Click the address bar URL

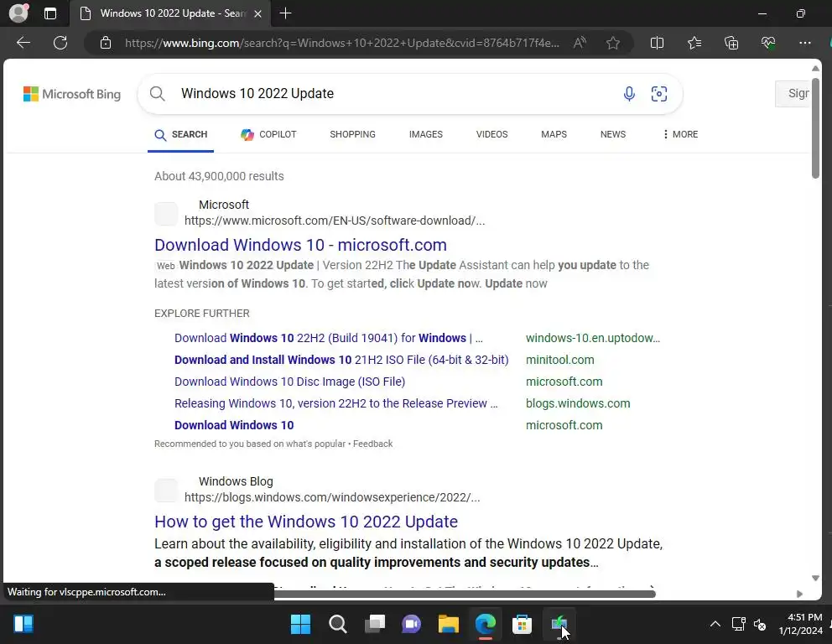click(x=341, y=43)
